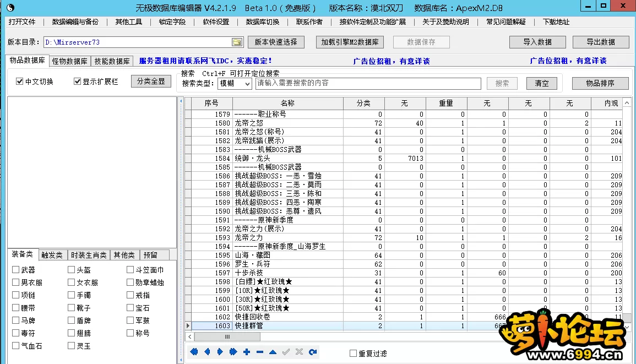This screenshot has width=636, height=364.
Task: Click the scroll up arrow of table scrollbar
Action: 627,102
